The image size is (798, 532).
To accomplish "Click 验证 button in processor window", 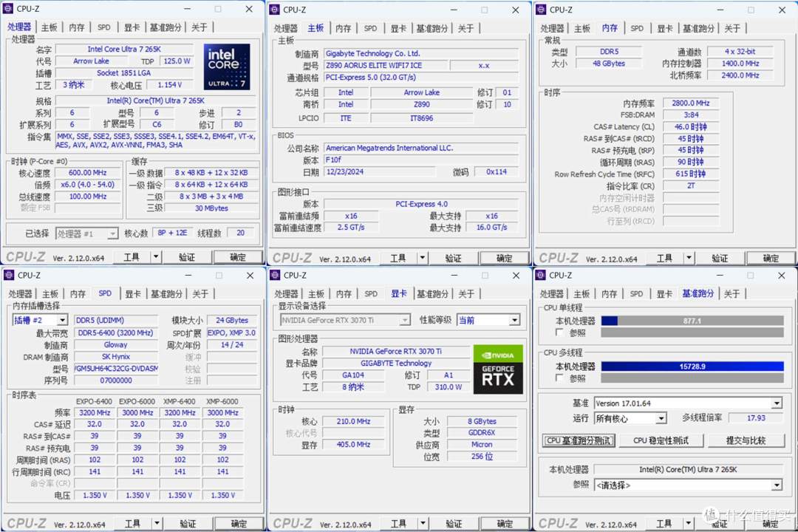I will point(187,257).
